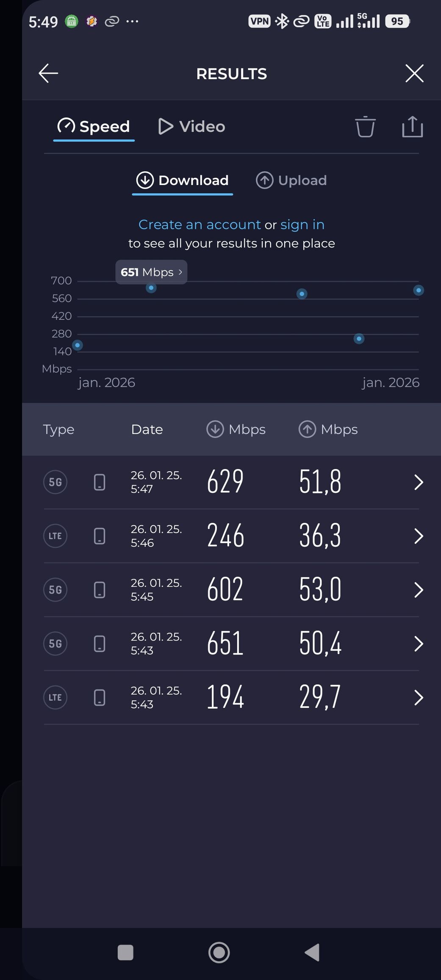441x980 pixels.
Task: Expand the 629 Mbps result details chevron
Action: point(418,482)
